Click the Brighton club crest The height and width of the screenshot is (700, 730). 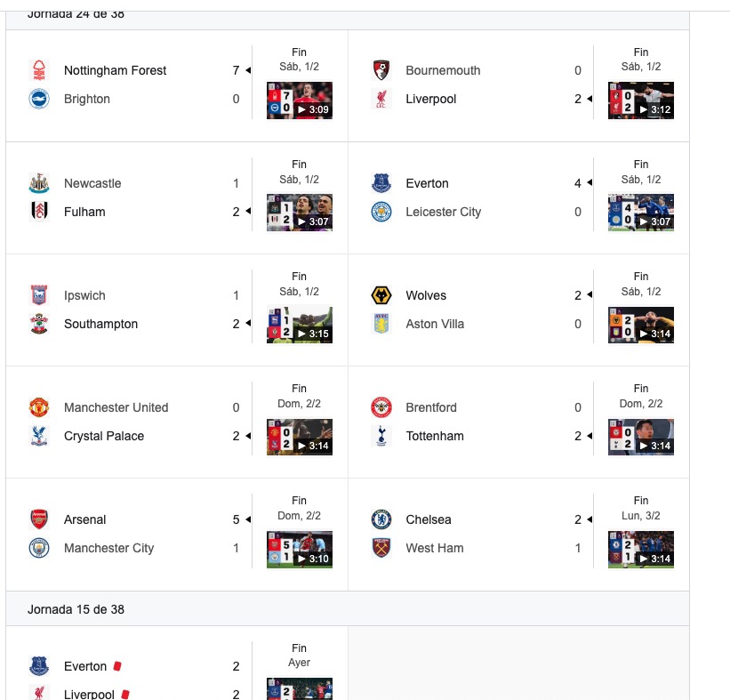point(39,99)
